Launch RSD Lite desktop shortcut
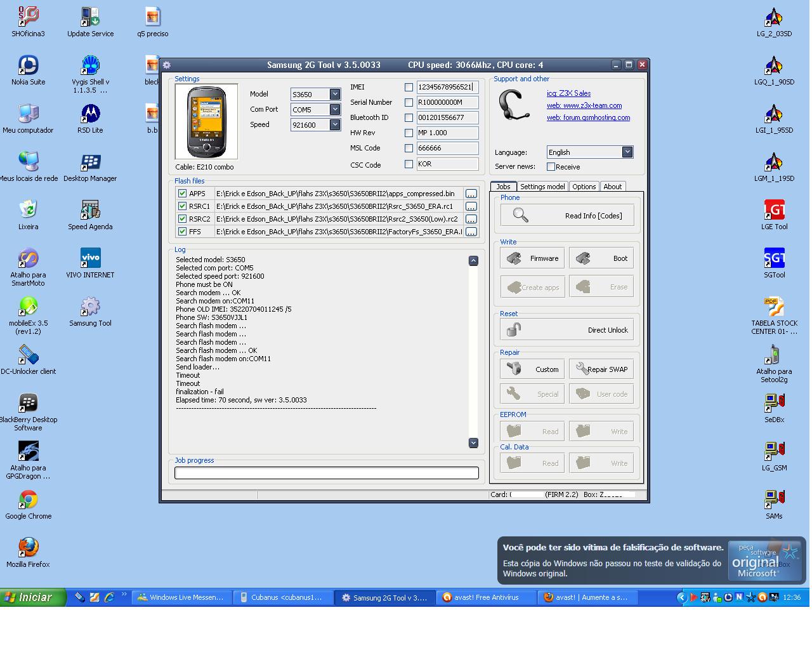 coord(90,118)
